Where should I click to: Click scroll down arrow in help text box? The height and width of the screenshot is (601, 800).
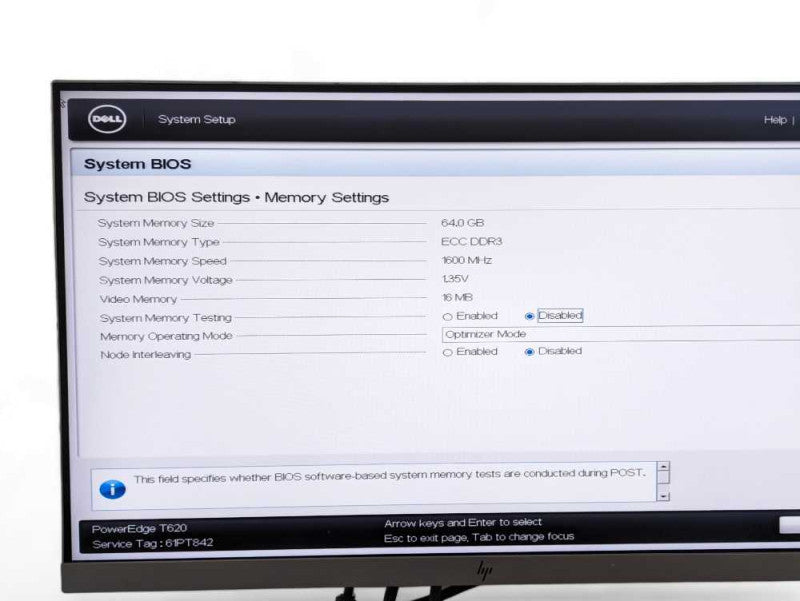663,496
